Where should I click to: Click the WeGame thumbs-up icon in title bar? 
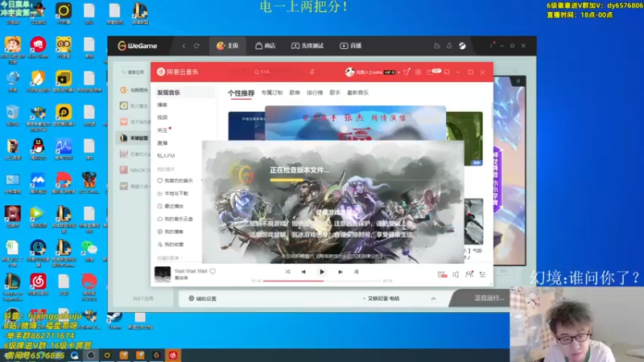point(436,46)
